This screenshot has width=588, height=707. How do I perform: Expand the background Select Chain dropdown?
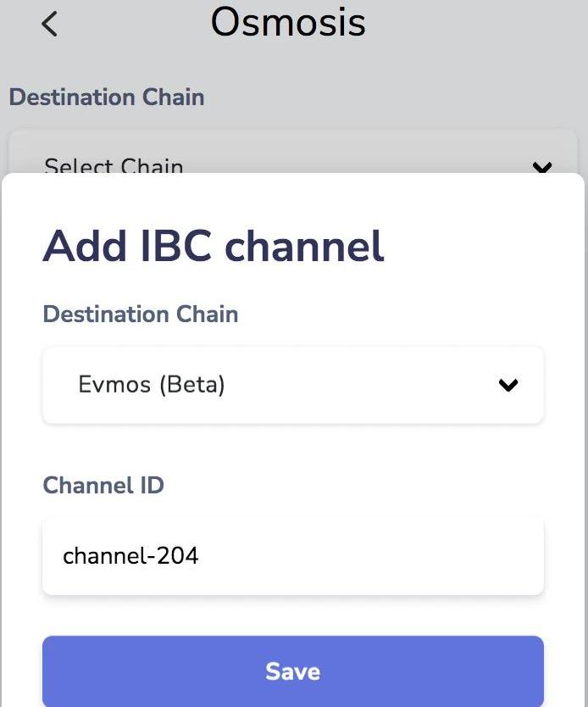292,161
